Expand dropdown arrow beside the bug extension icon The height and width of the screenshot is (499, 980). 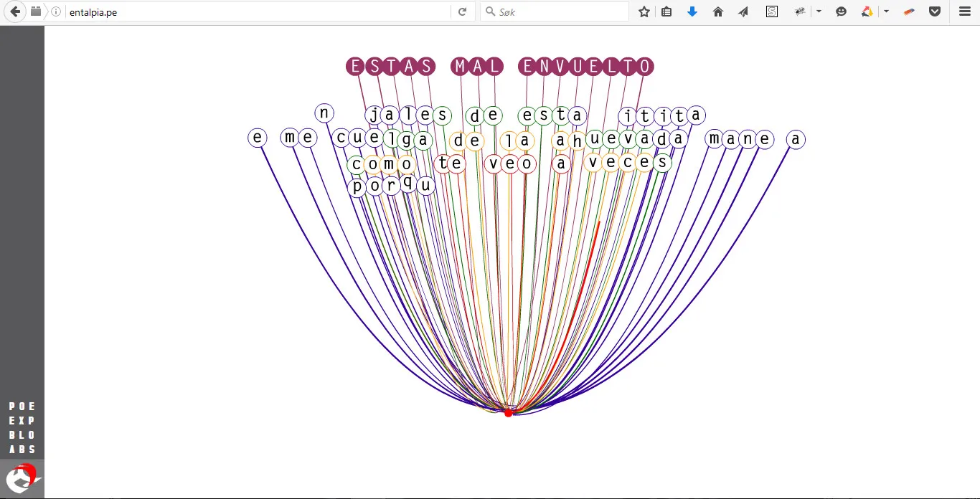pyautogui.click(x=819, y=11)
